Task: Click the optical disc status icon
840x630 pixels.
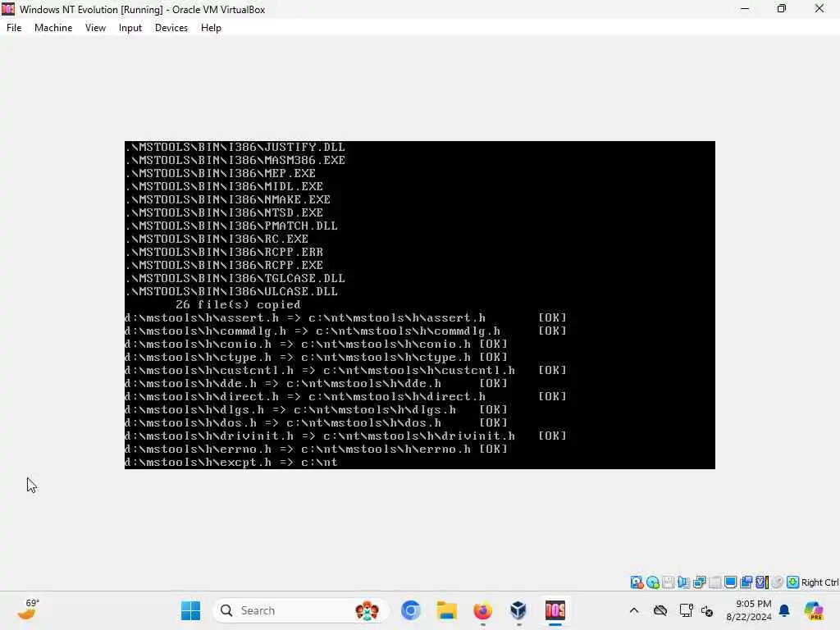Action: pos(652,582)
